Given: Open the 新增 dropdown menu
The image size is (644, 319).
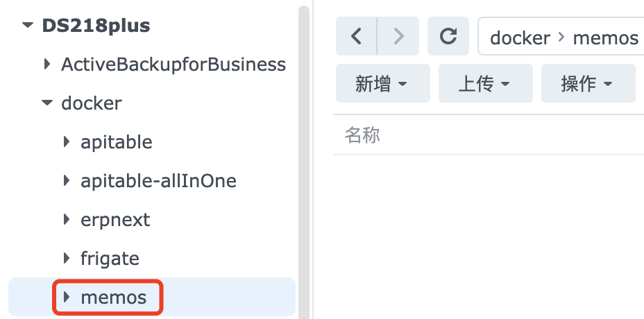Looking at the screenshot, I should pyautogui.click(x=382, y=84).
